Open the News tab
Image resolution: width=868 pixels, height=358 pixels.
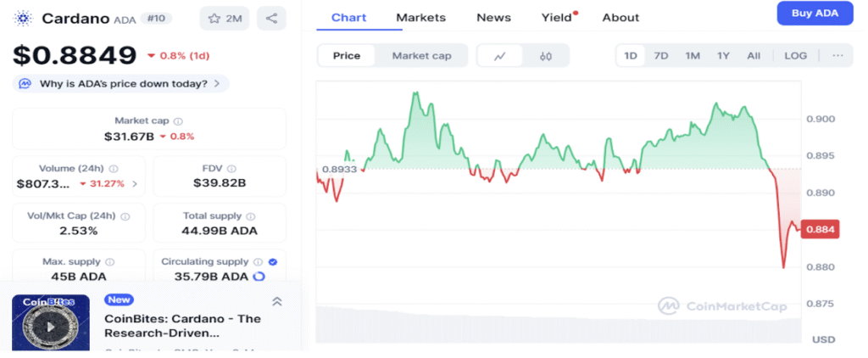[x=494, y=17]
